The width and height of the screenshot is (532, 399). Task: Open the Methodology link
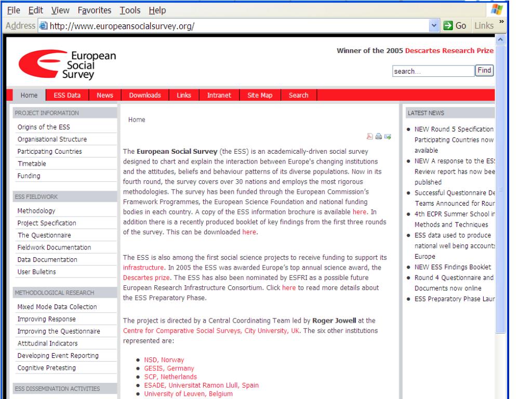coord(36,211)
